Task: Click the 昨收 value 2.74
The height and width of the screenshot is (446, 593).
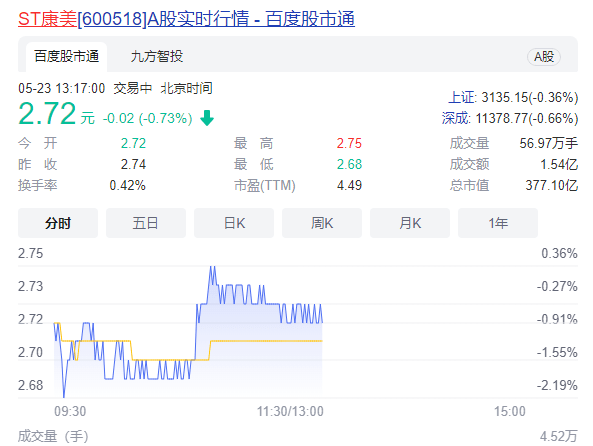Action: 133,164
